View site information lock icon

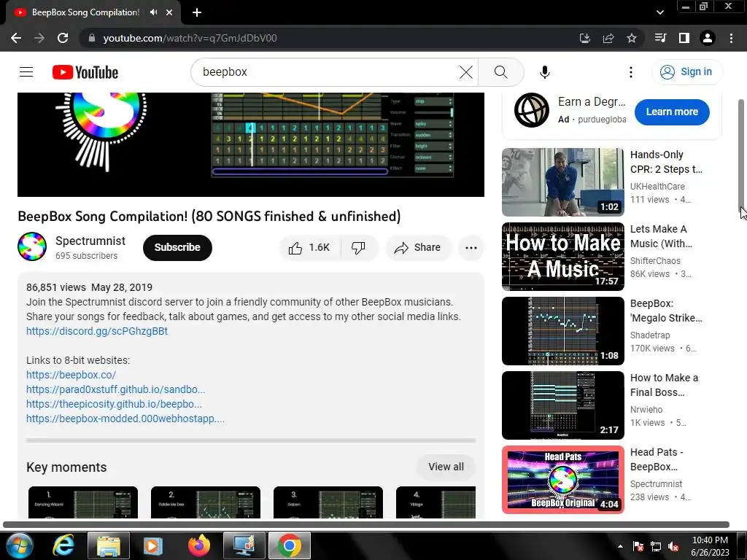point(92,38)
